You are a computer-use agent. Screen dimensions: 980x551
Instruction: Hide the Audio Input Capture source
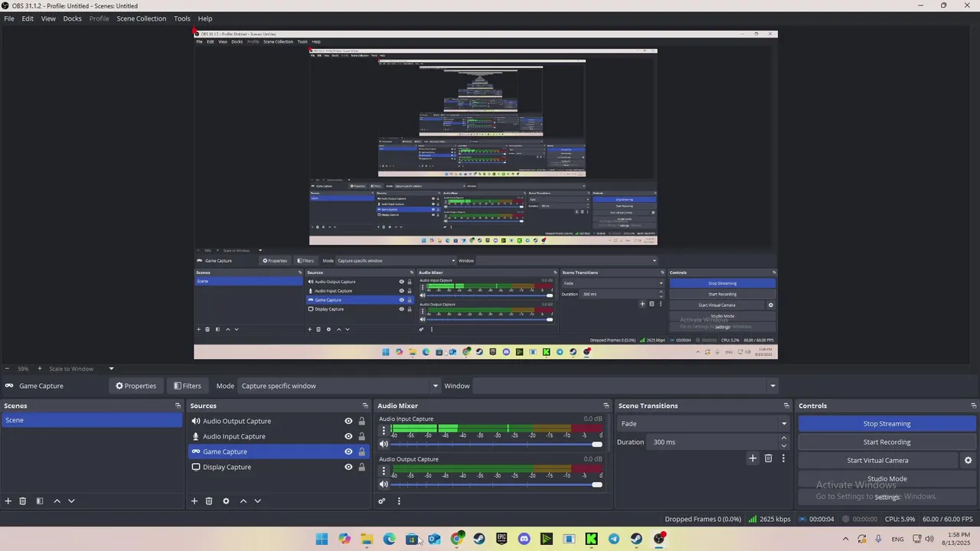tap(348, 436)
